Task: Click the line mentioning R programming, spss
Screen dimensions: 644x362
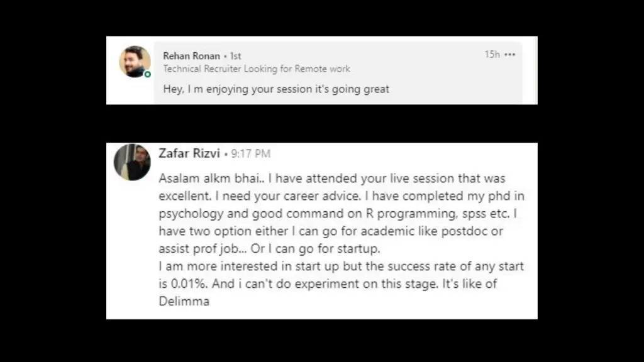Action: coord(338,214)
